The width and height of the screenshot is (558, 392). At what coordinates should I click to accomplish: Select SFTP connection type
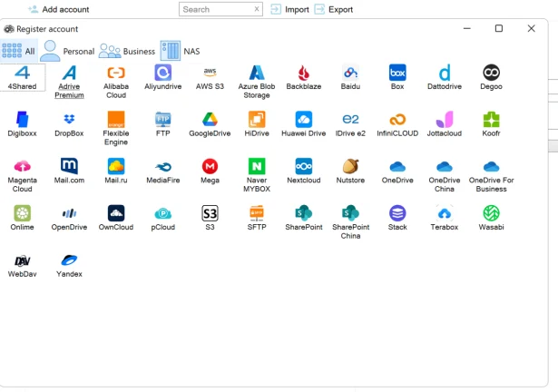tap(257, 218)
